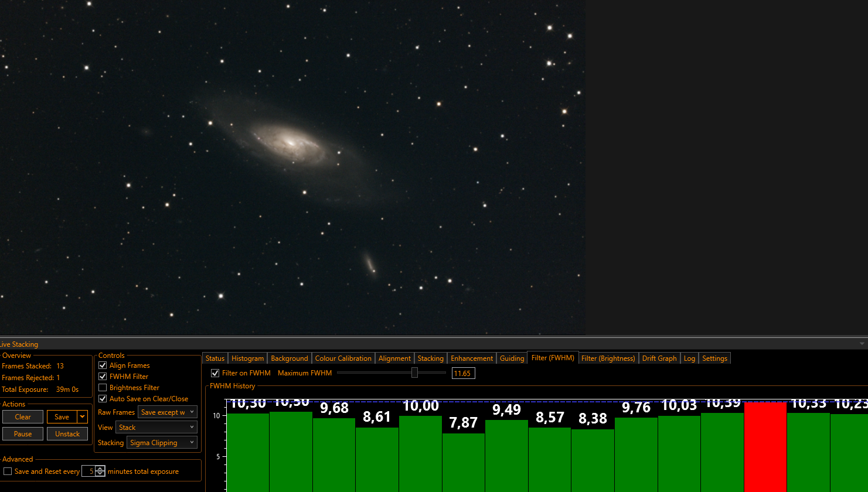
Task: Click the 9,76 FWHM bar label
Action: click(x=636, y=407)
